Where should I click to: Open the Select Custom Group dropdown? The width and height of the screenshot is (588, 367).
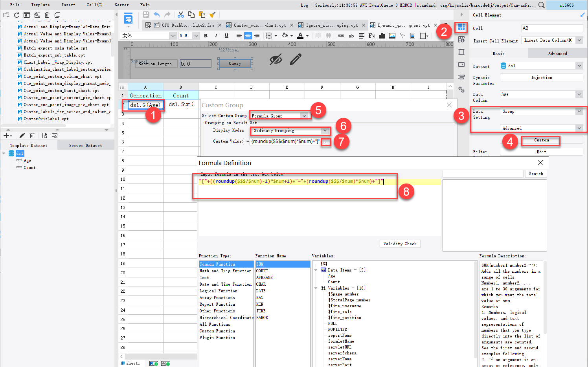point(305,116)
